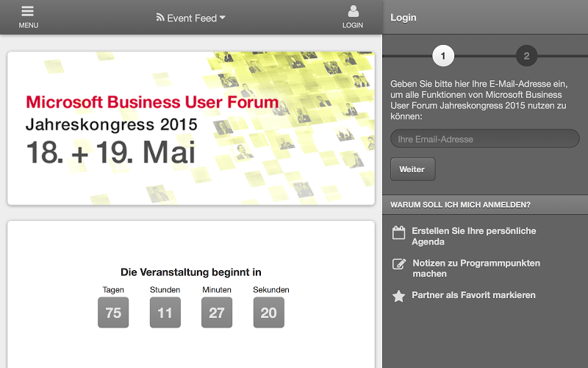The width and height of the screenshot is (588, 368).
Task: Click the Login panel heading
Action: (x=403, y=18)
